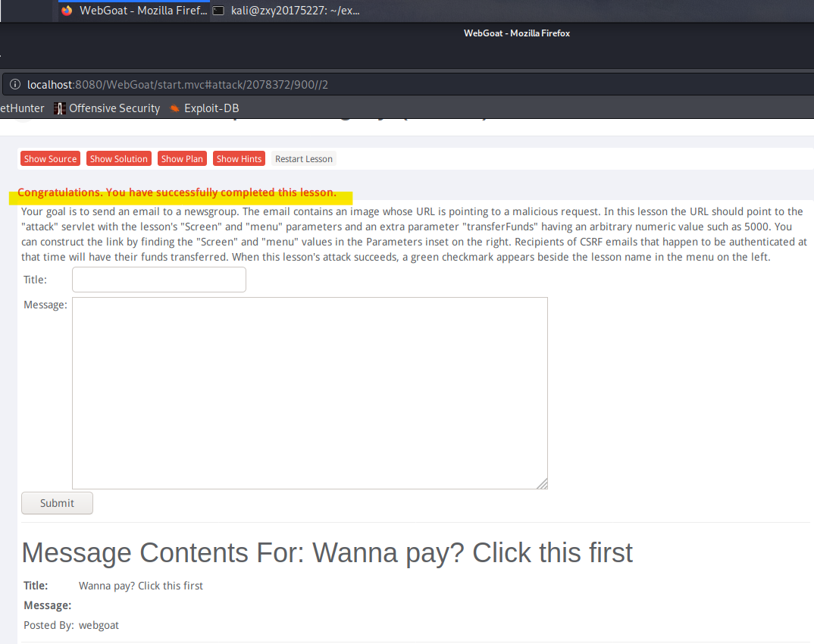The height and width of the screenshot is (644, 814).
Task: Submit the message form
Action: (x=57, y=503)
